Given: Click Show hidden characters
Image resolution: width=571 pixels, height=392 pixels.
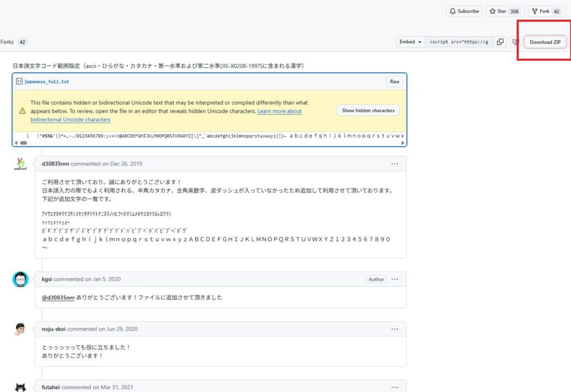Looking at the screenshot, I should [368, 110].
